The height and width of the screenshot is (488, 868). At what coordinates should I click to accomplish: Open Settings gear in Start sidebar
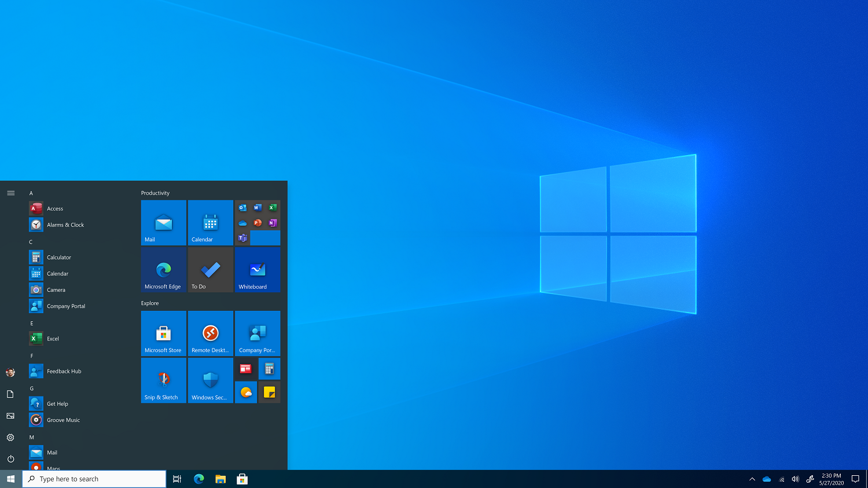click(x=10, y=438)
